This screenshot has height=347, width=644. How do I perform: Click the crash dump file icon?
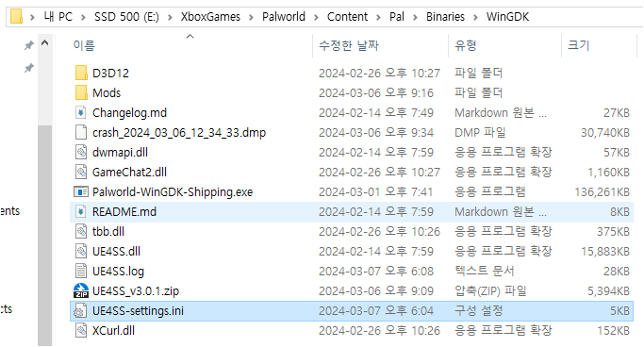pos(81,132)
